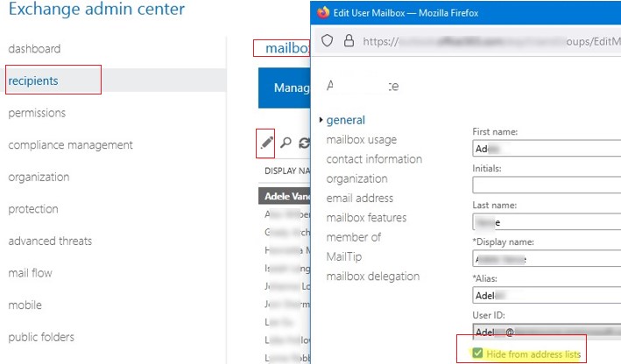Click the shield icon in the address bar
Viewport: 621px width, 364px height.
pyautogui.click(x=328, y=41)
